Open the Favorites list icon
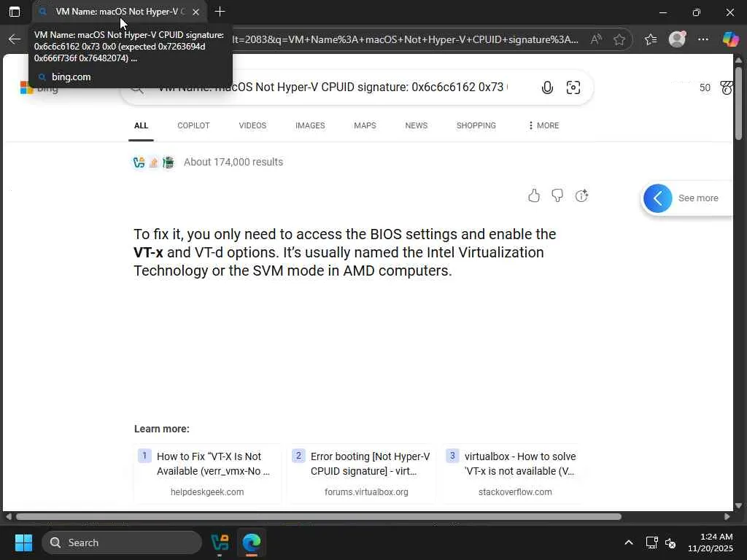 coord(651,39)
